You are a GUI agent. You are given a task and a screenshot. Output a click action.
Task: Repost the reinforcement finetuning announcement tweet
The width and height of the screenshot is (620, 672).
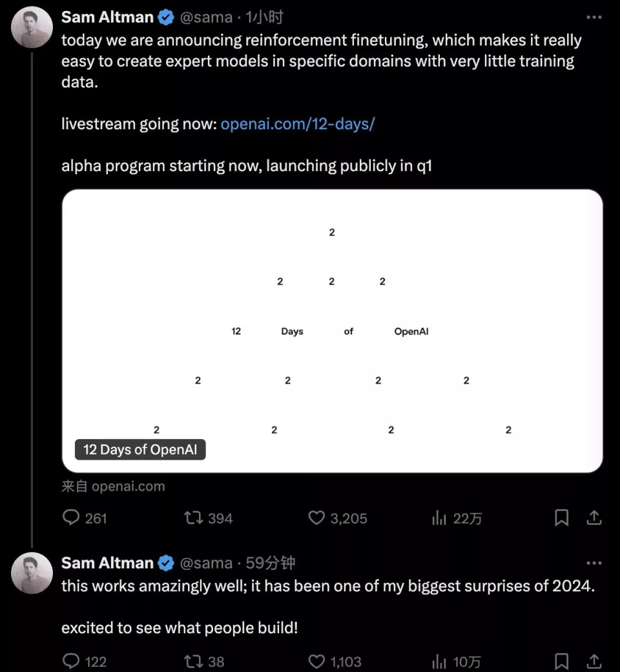pos(193,518)
